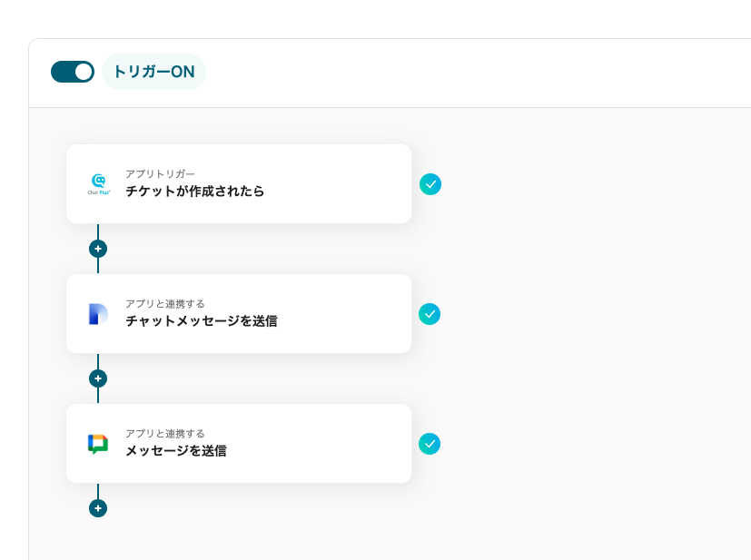Open the Google Chat メッセージを送信 step title
Viewport: 751px width, 560px height.
click(176, 451)
